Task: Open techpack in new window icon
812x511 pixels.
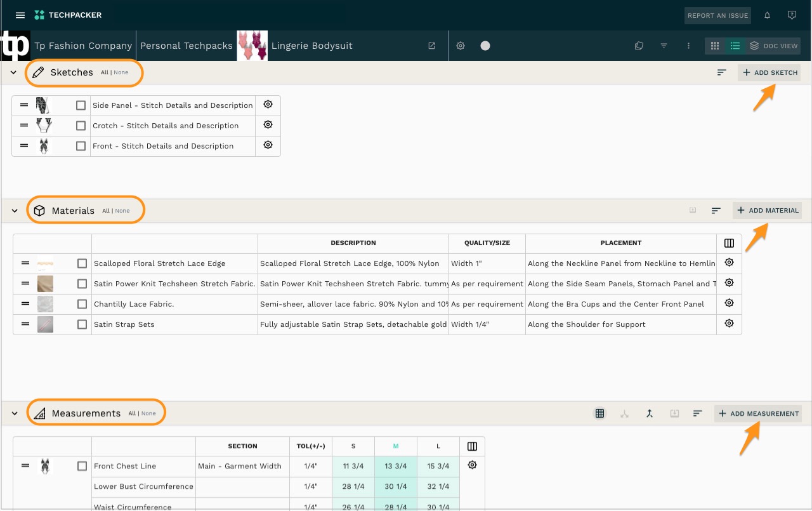Action: [432, 46]
